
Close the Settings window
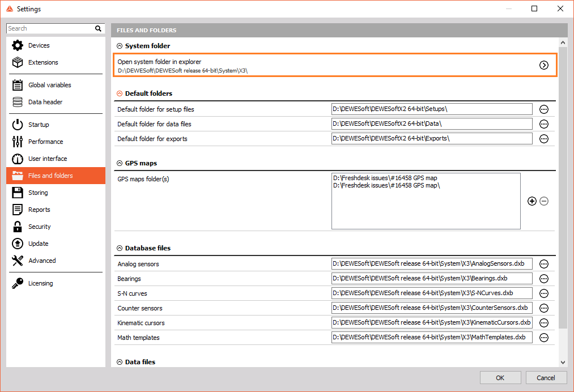coord(560,9)
